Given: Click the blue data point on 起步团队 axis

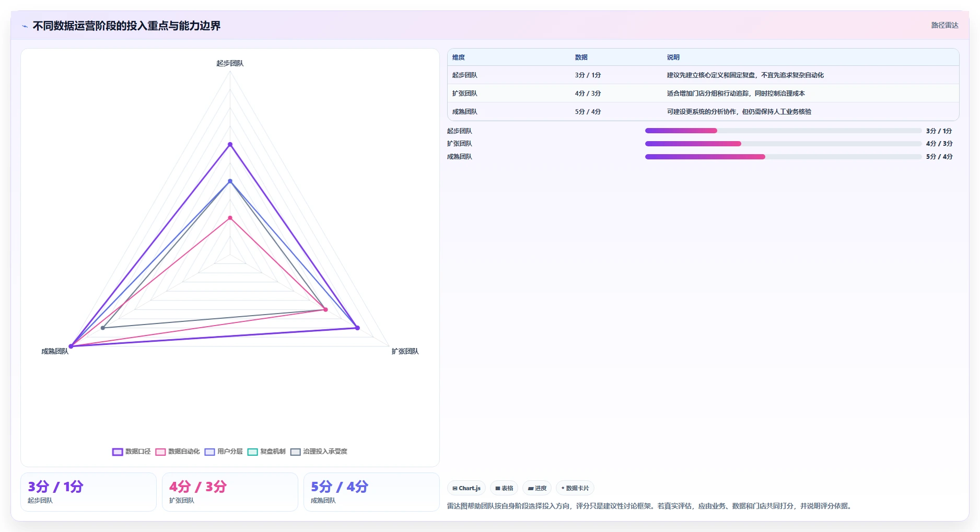Looking at the screenshot, I should 230,181.
